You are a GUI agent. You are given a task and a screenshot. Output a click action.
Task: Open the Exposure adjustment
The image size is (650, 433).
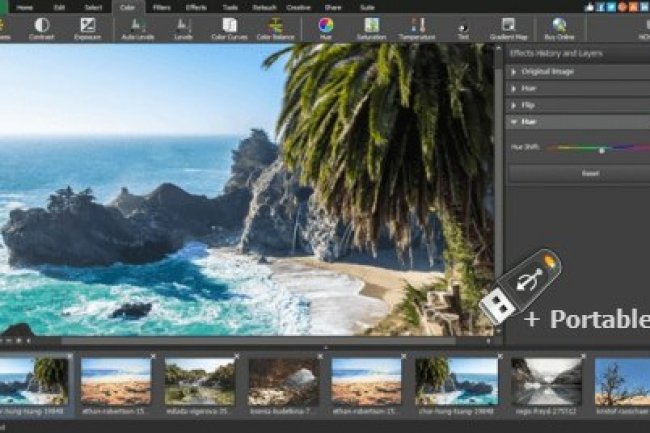click(x=88, y=27)
